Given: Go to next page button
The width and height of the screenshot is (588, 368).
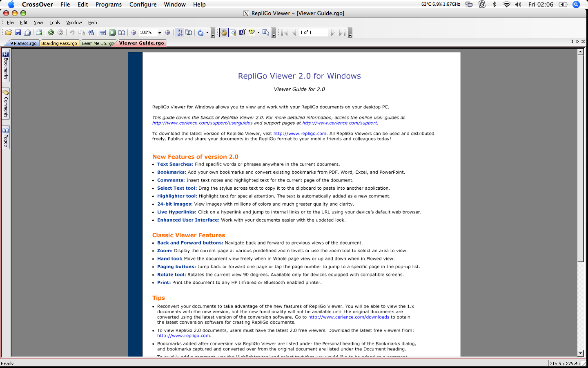Looking at the screenshot, I should point(333,32).
